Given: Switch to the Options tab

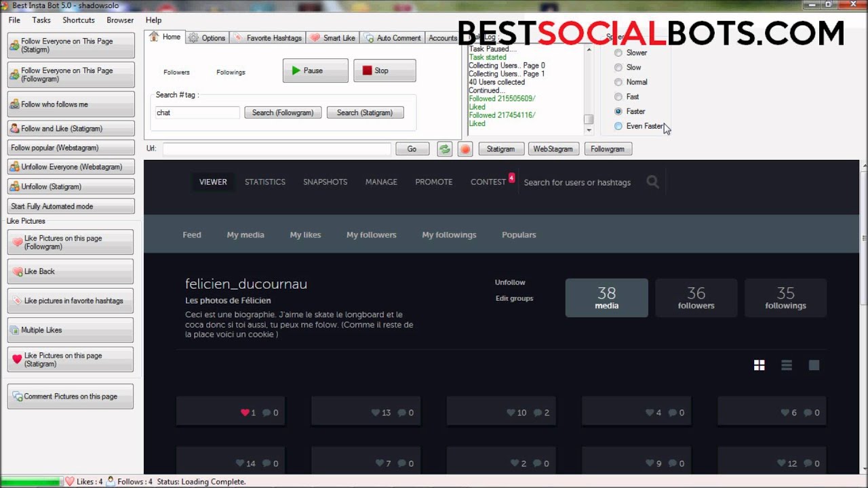Looking at the screenshot, I should coord(207,38).
